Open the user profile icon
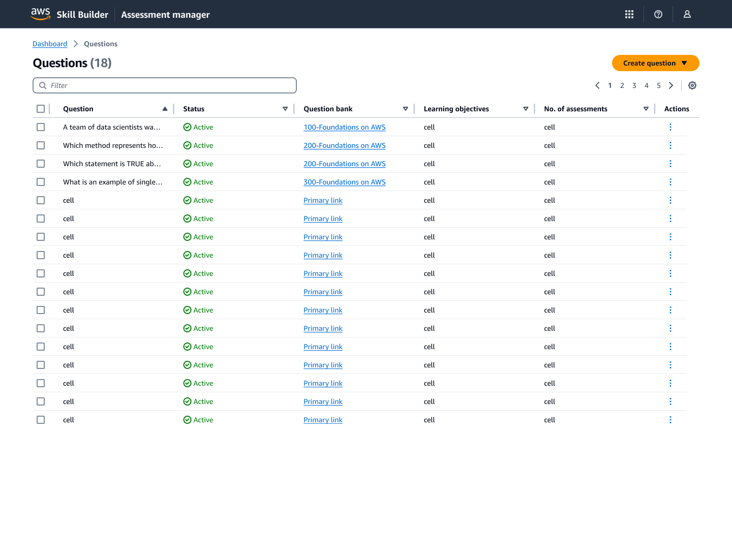This screenshot has width=732, height=560. (687, 14)
